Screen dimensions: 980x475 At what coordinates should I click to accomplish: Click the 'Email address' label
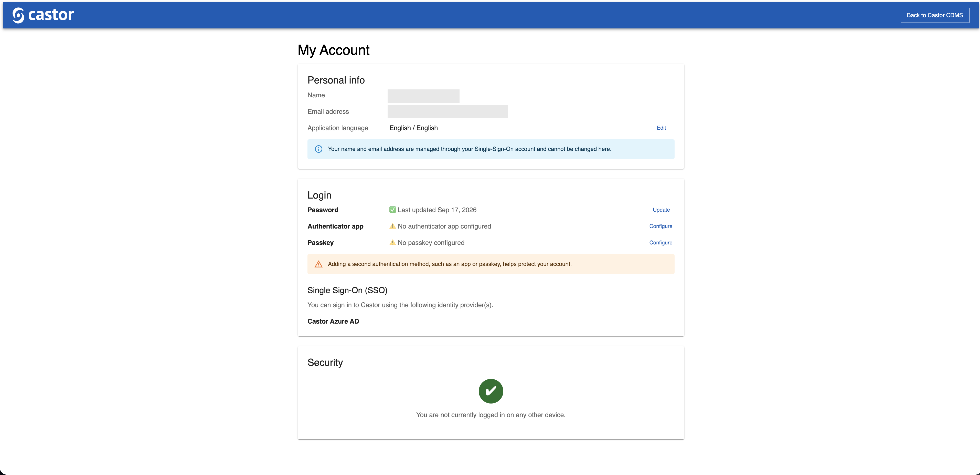point(328,111)
